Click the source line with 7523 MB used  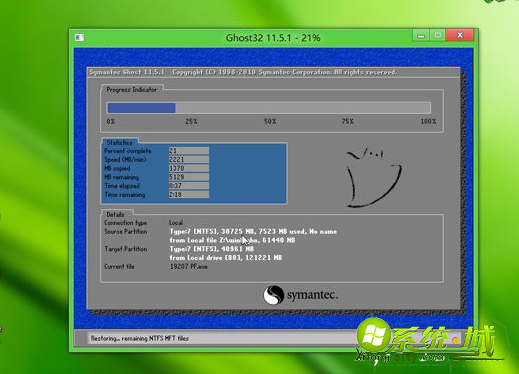pyautogui.click(x=253, y=231)
